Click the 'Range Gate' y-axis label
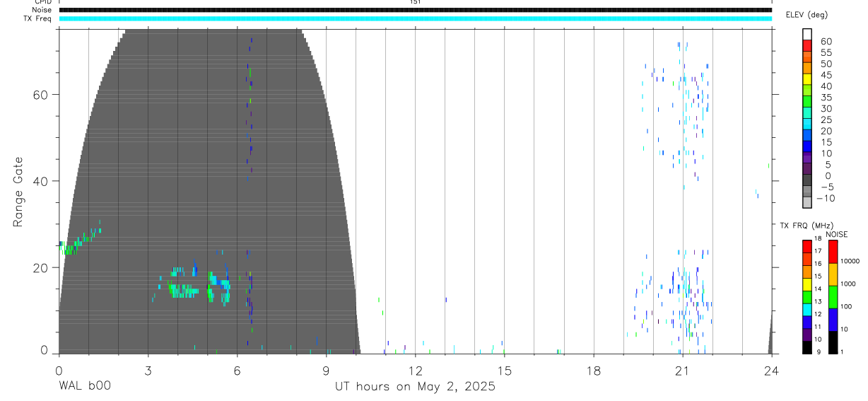The height and width of the screenshot is (401, 868). [18, 192]
